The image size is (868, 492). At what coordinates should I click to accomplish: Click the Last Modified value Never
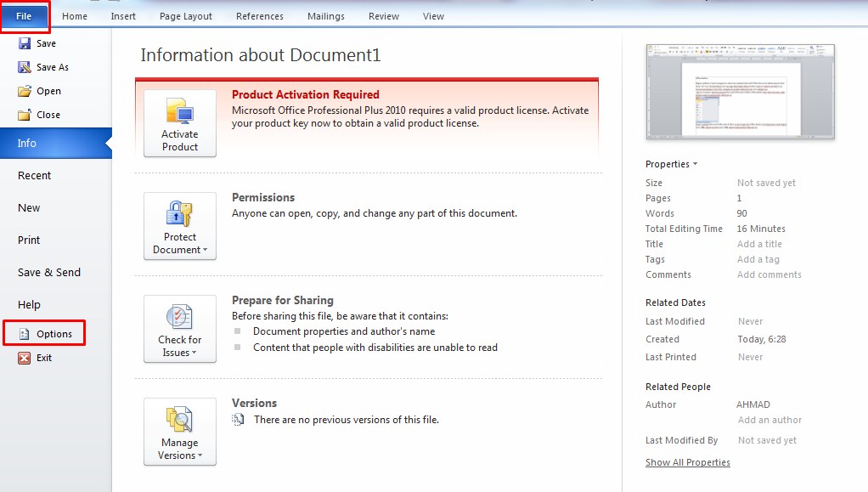point(750,321)
